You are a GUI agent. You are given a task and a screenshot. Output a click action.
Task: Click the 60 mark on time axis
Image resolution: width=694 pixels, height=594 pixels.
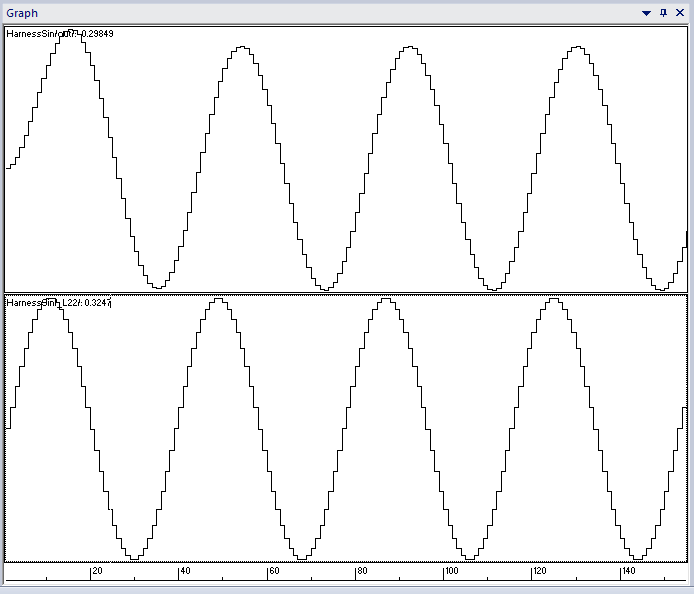click(x=273, y=571)
